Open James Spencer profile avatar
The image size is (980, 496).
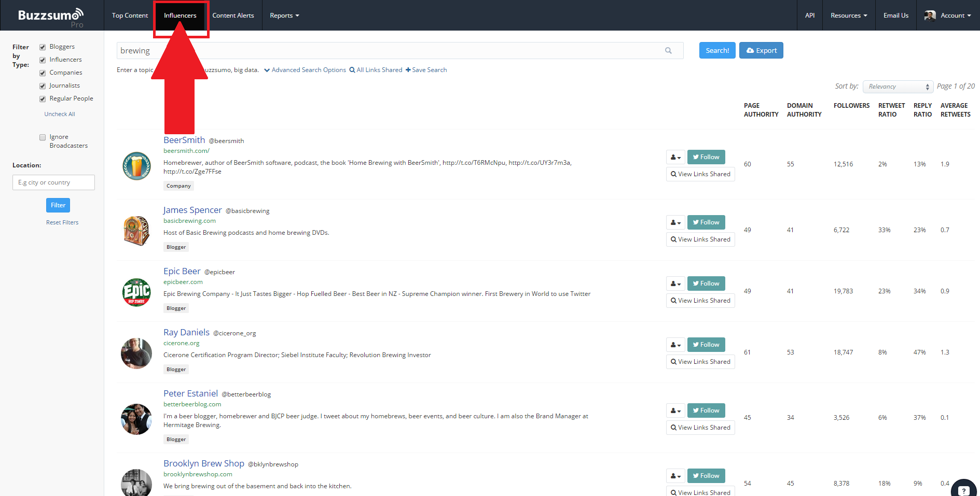[136, 231]
